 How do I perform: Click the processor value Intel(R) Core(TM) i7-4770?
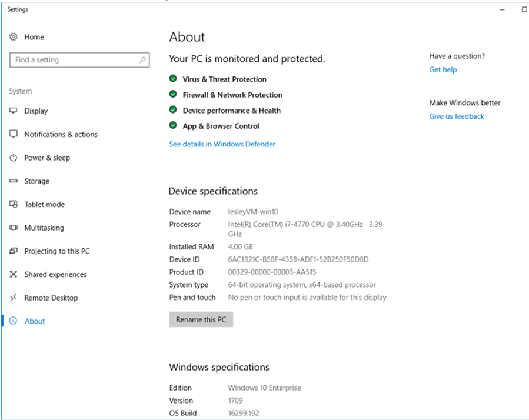tap(305, 229)
